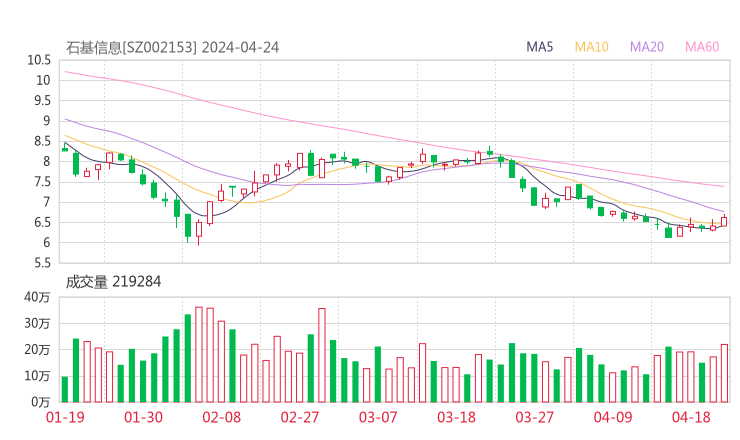The width and height of the screenshot is (740, 440).
Task: Click the 10.5 price axis label
Action: (x=39, y=60)
